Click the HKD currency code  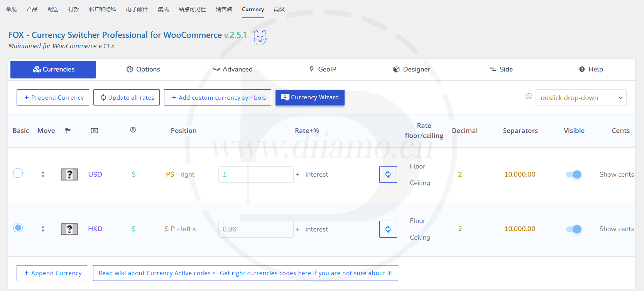(95, 229)
